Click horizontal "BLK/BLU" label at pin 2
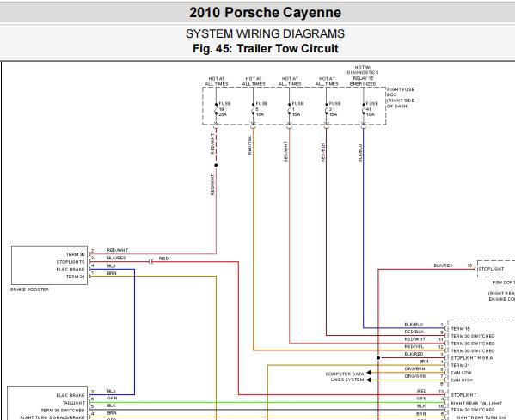This screenshot has width=515, height=420. [414, 325]
